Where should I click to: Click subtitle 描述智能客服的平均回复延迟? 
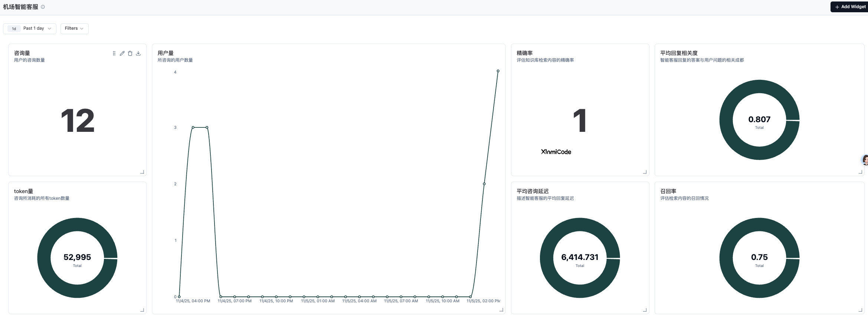click(x=546, y=198)
